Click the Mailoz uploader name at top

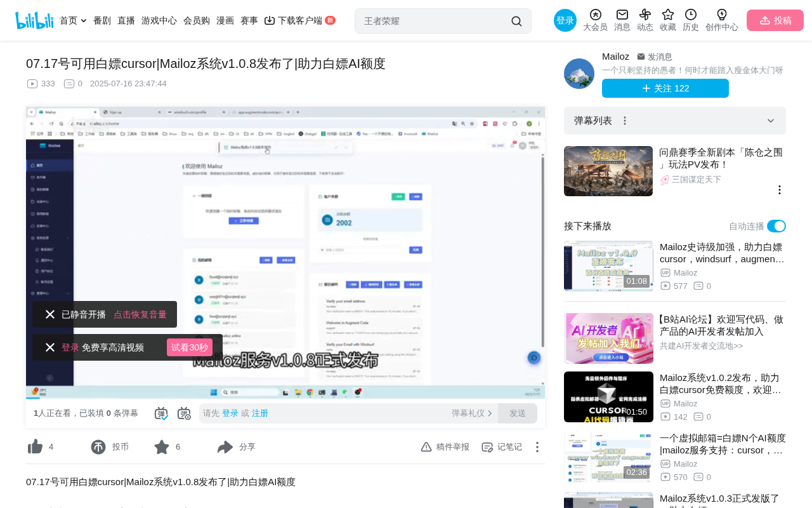615,57
